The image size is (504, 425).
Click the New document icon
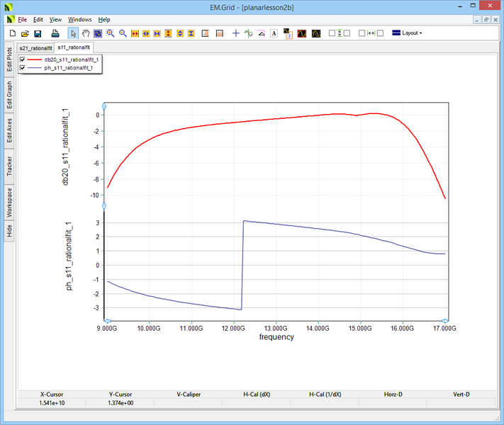pyautogui.click(x=12, y=33)
